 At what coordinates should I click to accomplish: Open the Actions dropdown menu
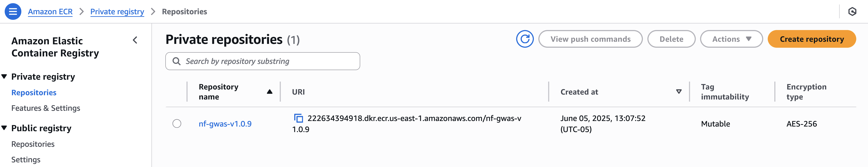pos(731,39)
